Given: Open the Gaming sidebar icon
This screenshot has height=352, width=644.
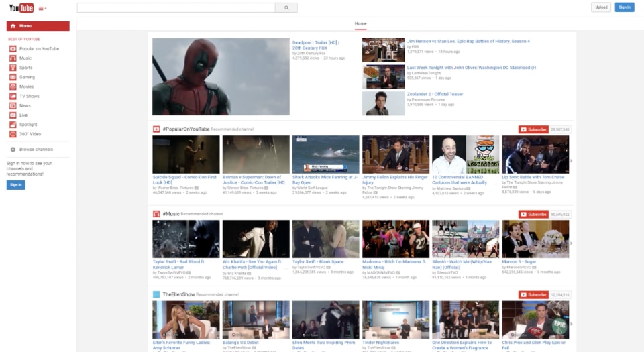Looking at the screenshot, I should tap(13, 77).
